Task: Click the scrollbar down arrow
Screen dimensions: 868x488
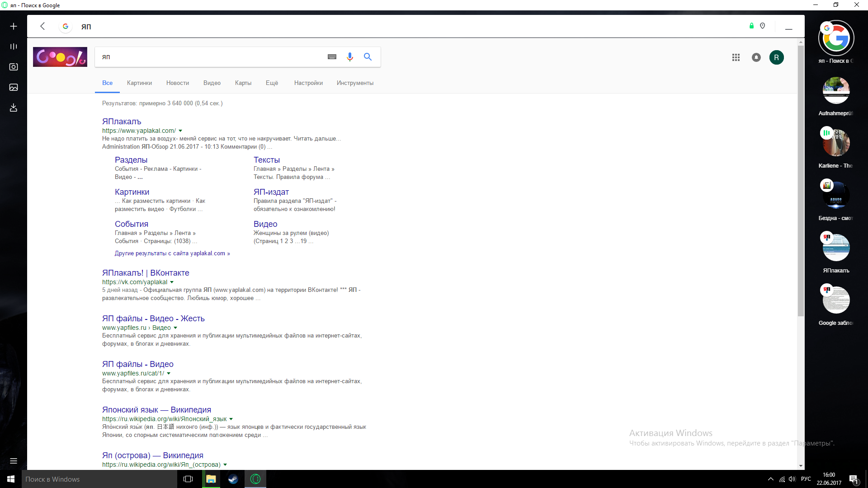Action: tap(801, 466)
